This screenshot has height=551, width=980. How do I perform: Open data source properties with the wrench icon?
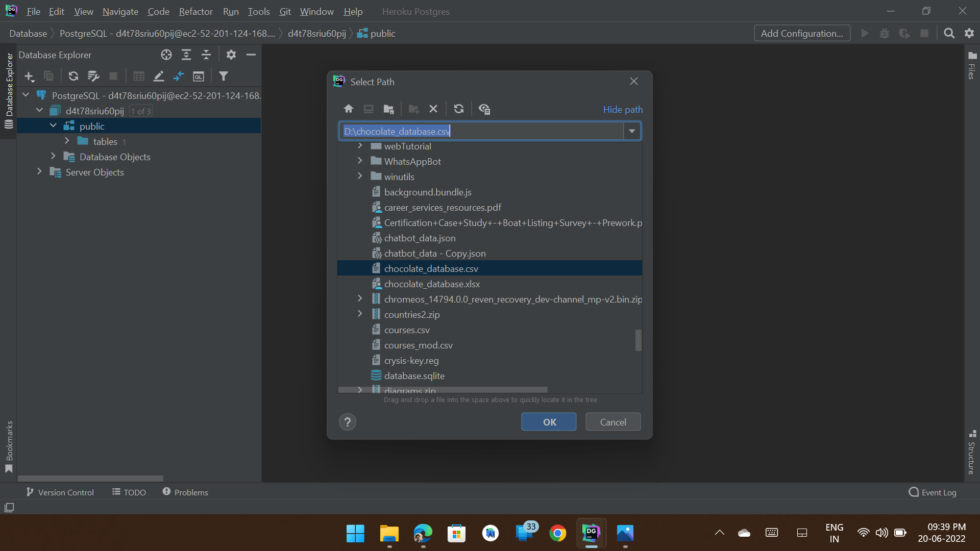[93, 76]
